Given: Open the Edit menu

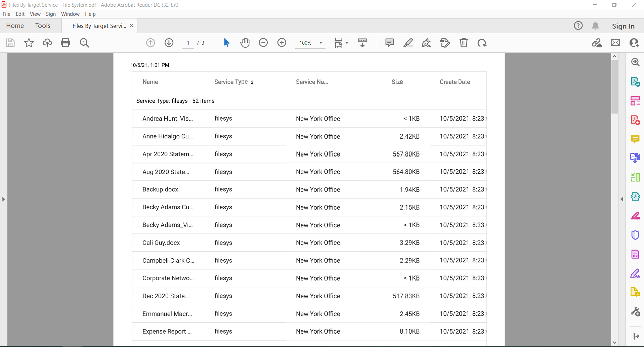Looking at the screenshot, I should (20, 14).
